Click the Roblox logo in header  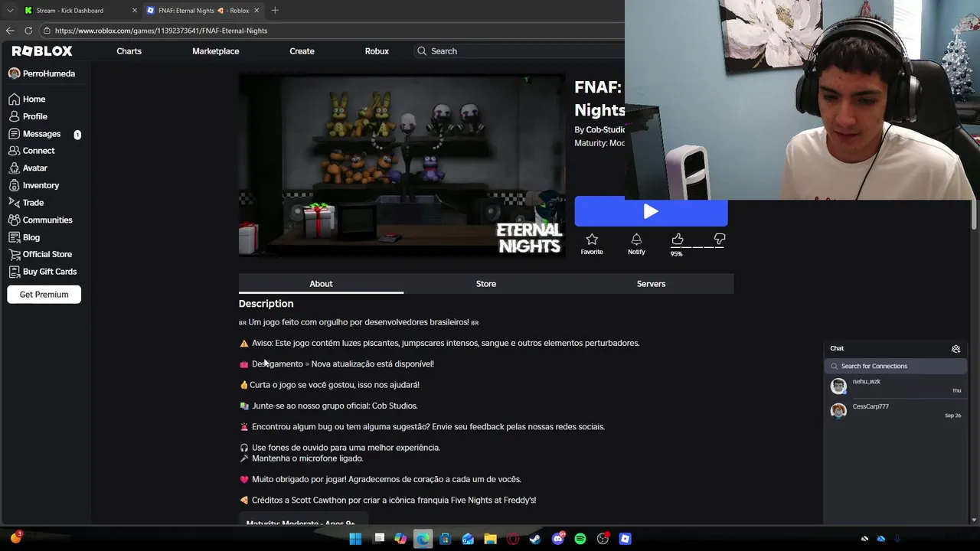point(42,51)
